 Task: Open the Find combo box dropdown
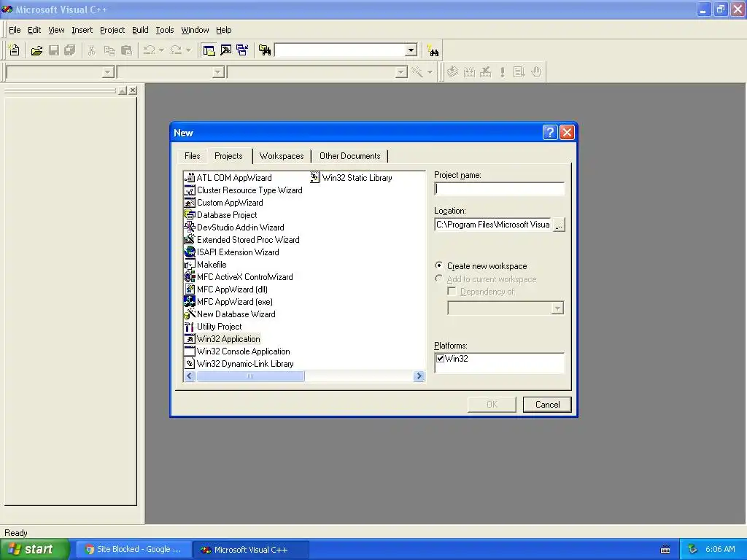[x=411, y=50]
